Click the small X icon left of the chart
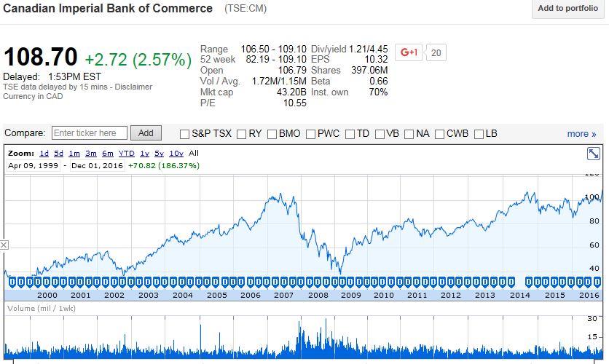The height and width of the screenshot is (364, 609). [4, 245]
